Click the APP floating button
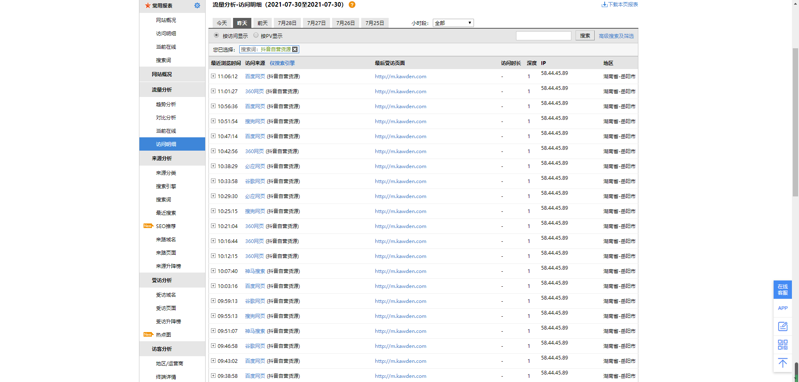Image resolution: width=799 pixels, height=382 pixels. pyautogui.click(x=782, y=308)
